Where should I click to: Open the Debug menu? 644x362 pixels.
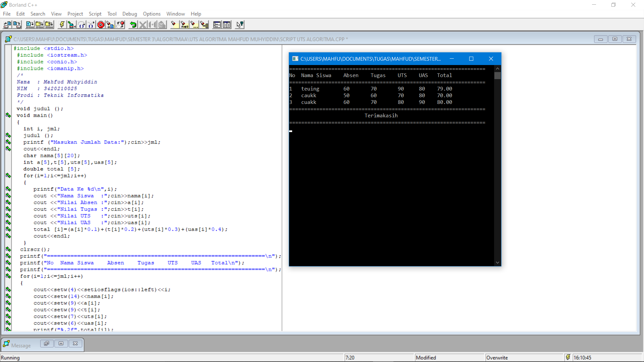coord(129,14)
